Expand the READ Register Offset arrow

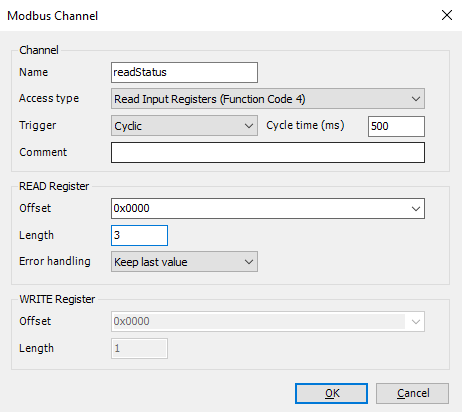pyautogui.click(x=416, y=209)
